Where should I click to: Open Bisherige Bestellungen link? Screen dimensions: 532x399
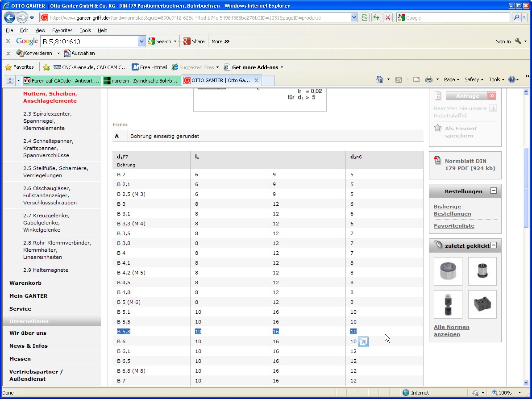tap(452, 210)
